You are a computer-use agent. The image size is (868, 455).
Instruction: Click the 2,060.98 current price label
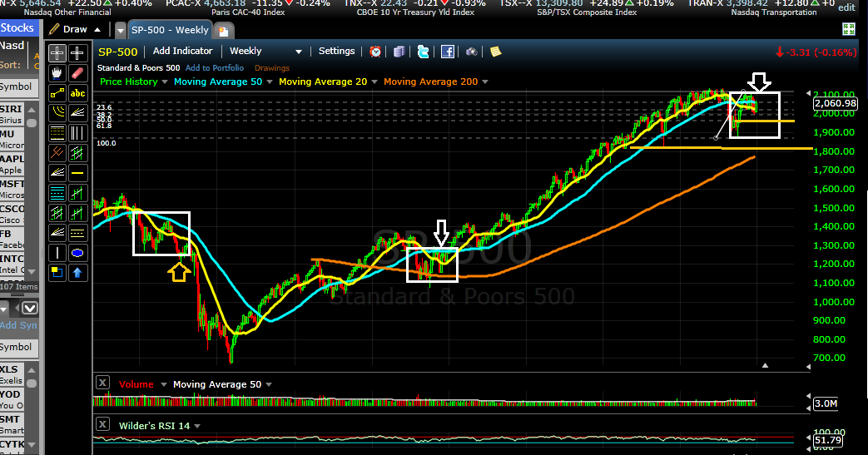(x=836, y=103)
